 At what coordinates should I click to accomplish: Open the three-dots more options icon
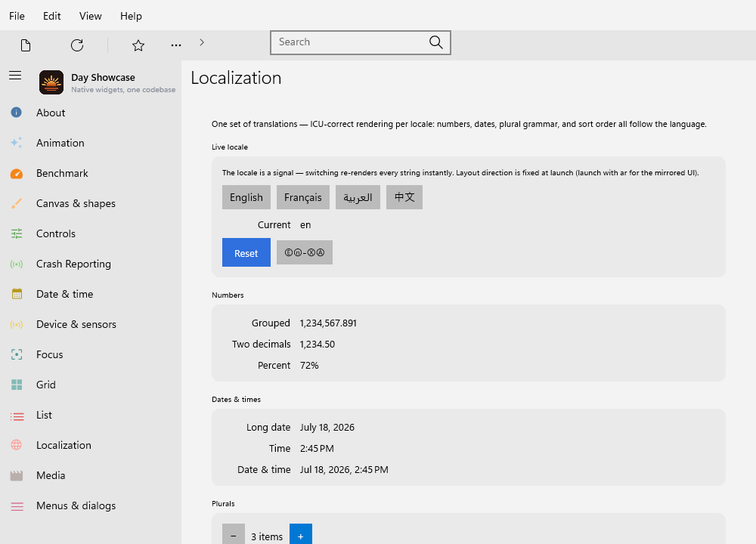click(176, 45)
